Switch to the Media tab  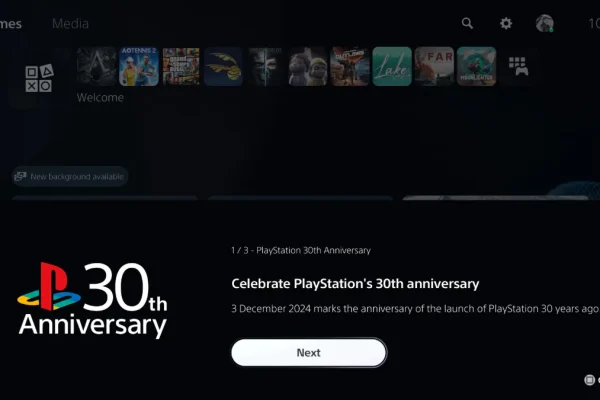click(x=70, y=24)
